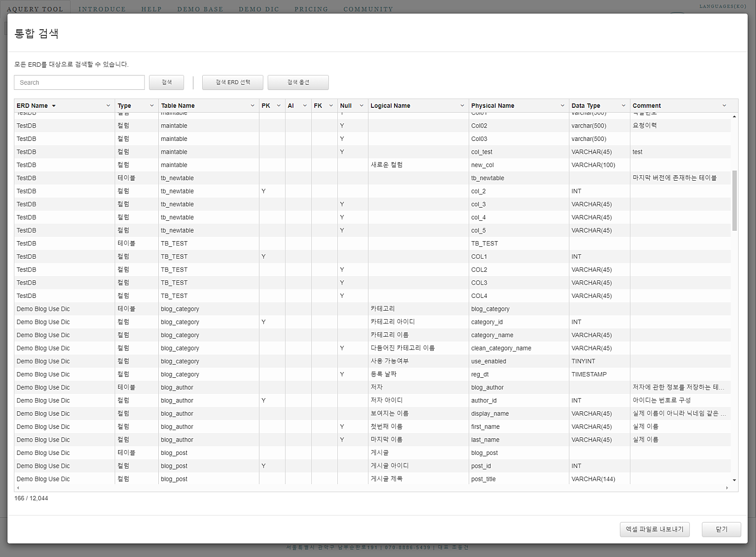Open the FK column menu chevron
Image resolution: width=756 pixels, height=557 pixels.
click(x=331, y=106)
